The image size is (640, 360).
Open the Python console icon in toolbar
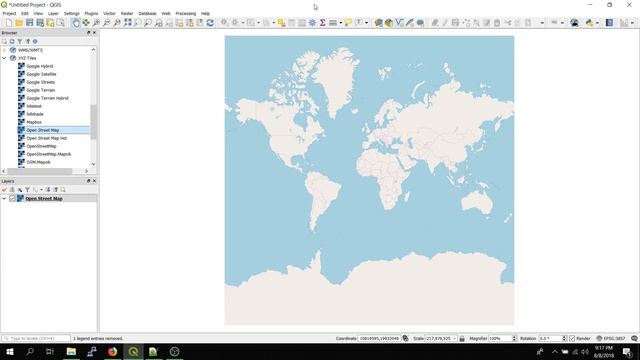pos(589,23)
